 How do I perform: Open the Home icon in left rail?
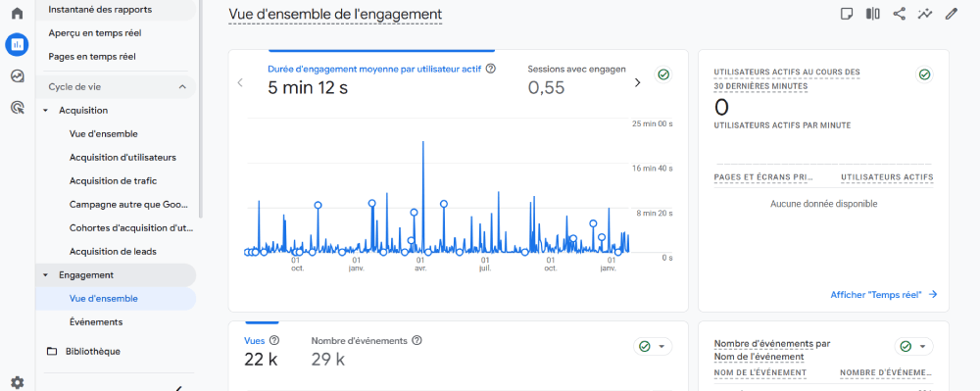pyautogui.click(x=17, y=13)
